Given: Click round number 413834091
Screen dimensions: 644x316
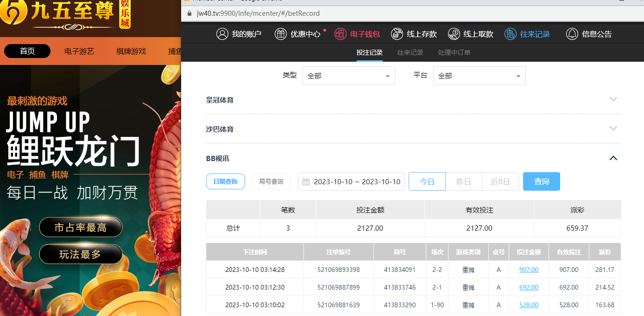Looking at the screenshot, I should (x=400, y=270).
